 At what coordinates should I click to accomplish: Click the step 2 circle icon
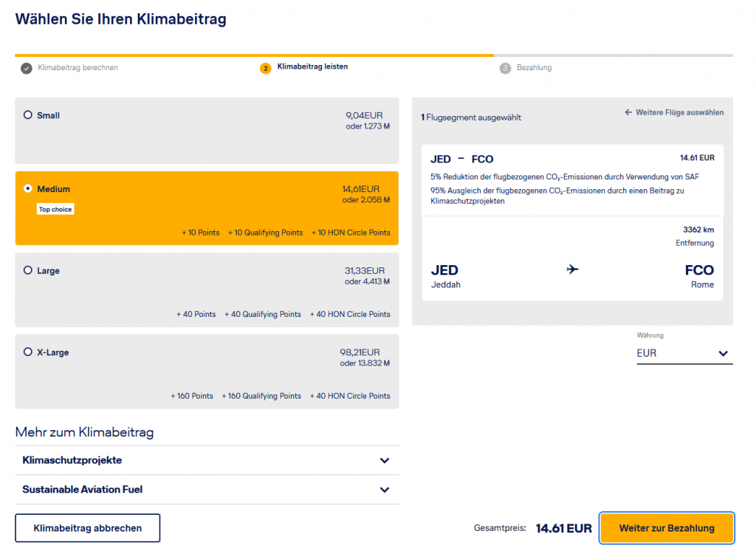coord(265,68)
